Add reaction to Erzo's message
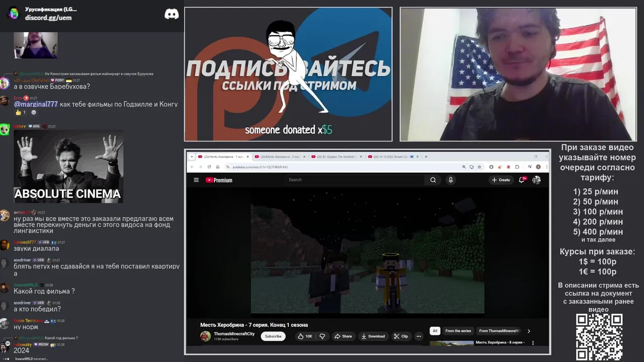The image size is (644, 362). click(x=34, y=112)
